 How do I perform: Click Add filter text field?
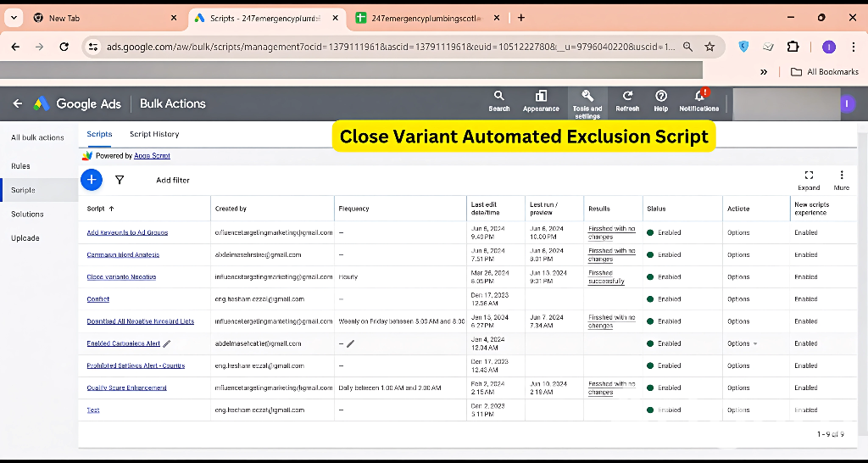[x=173, y=180]
